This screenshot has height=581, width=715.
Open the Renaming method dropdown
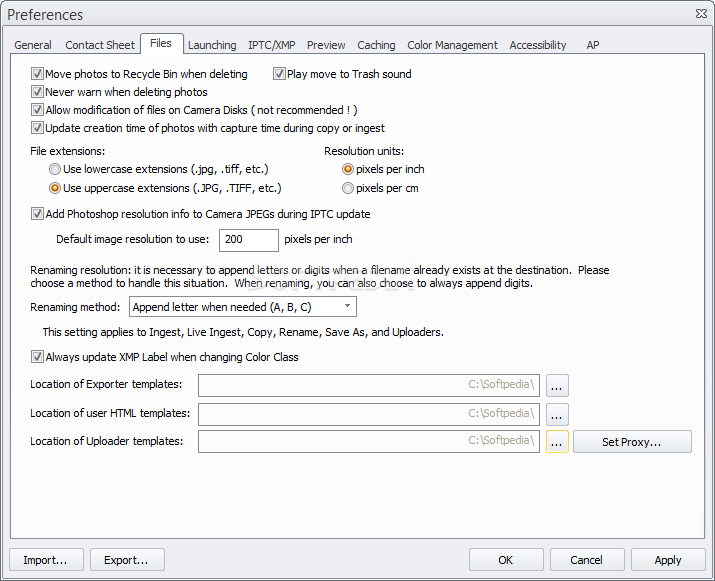[243, 307]
